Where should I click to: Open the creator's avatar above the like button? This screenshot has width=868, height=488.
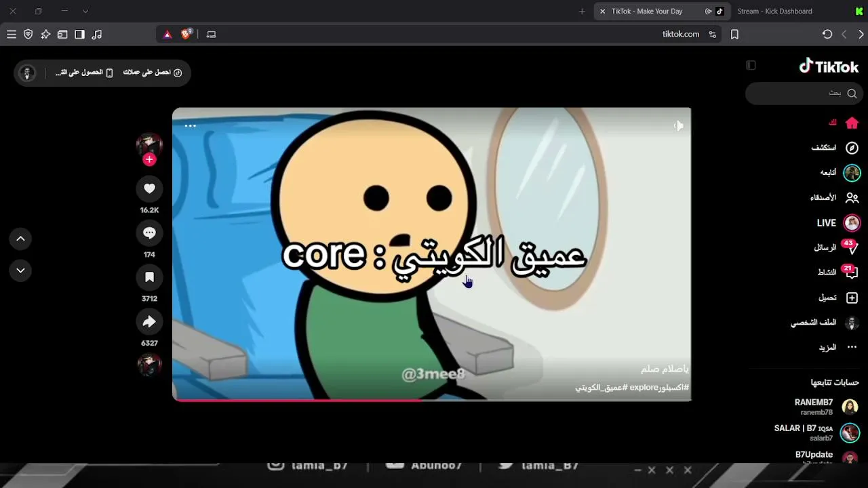pyautogui.click(x=149, y=144)
